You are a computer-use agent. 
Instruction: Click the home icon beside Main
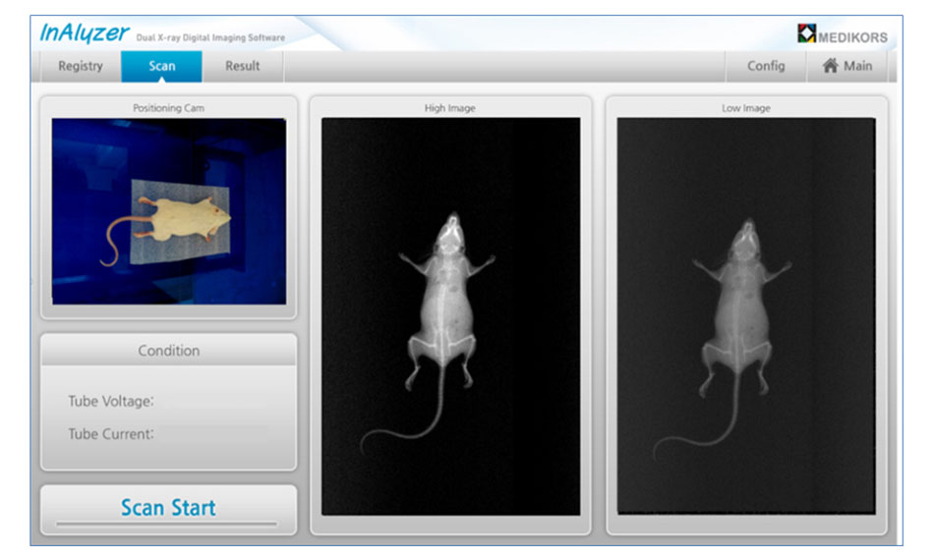(x=831, y=66)
